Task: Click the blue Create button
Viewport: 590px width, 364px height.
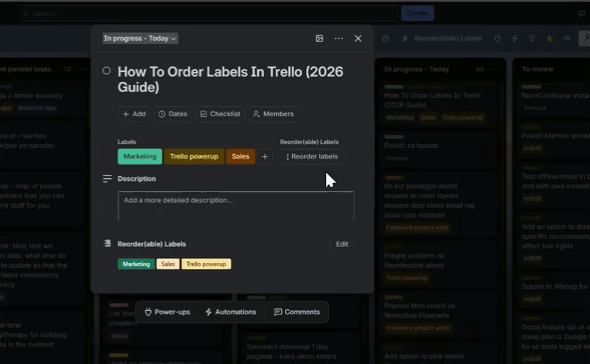Action: (x=417, y=14)
